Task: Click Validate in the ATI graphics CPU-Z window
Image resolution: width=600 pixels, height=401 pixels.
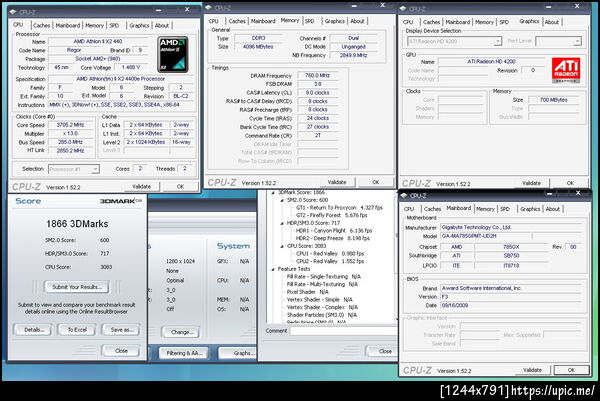Action: (531, 183)
